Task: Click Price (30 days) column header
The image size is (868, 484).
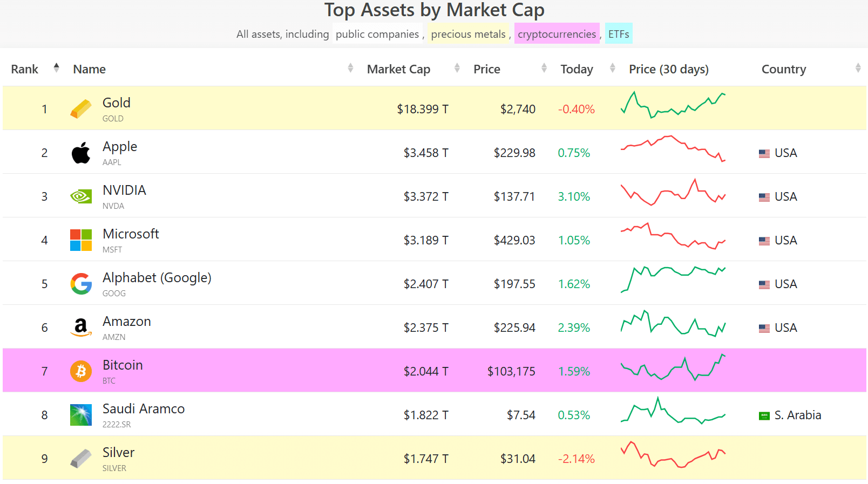Action: tap(669, 69)
